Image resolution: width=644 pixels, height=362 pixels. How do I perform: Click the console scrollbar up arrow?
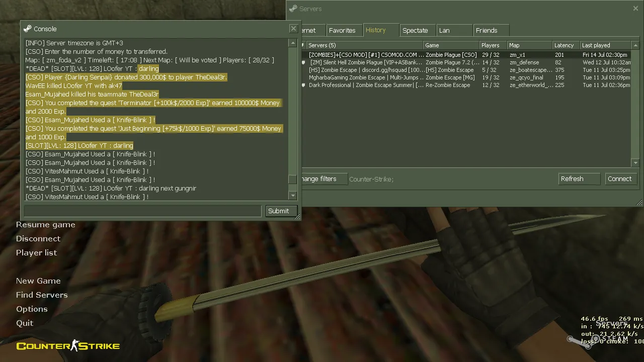coord(293,43)
